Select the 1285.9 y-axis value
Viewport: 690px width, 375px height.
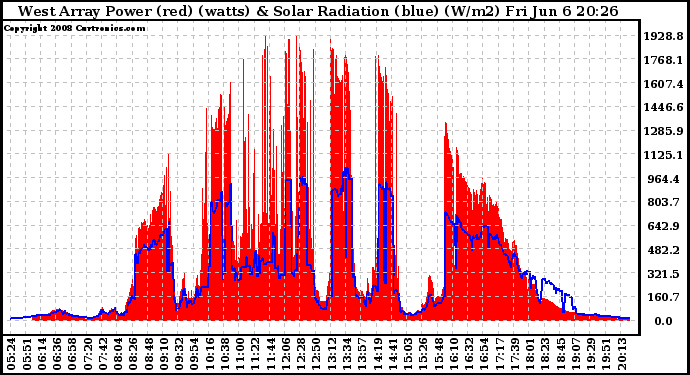coord(663,131)
